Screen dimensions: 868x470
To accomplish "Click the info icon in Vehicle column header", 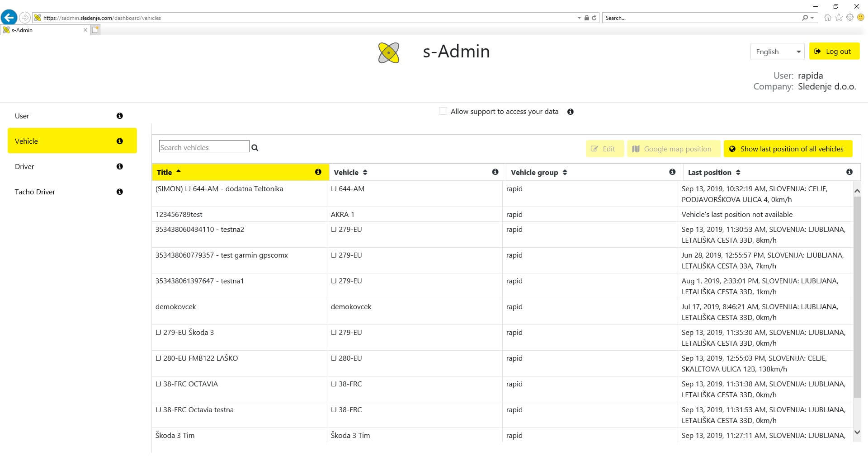I will click(495, 172).
